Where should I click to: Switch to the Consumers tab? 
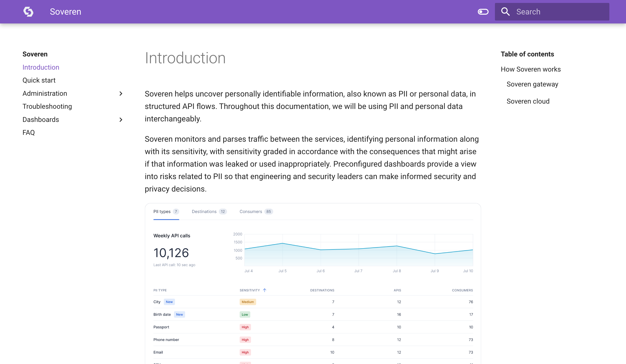click(x=256, y=211)
